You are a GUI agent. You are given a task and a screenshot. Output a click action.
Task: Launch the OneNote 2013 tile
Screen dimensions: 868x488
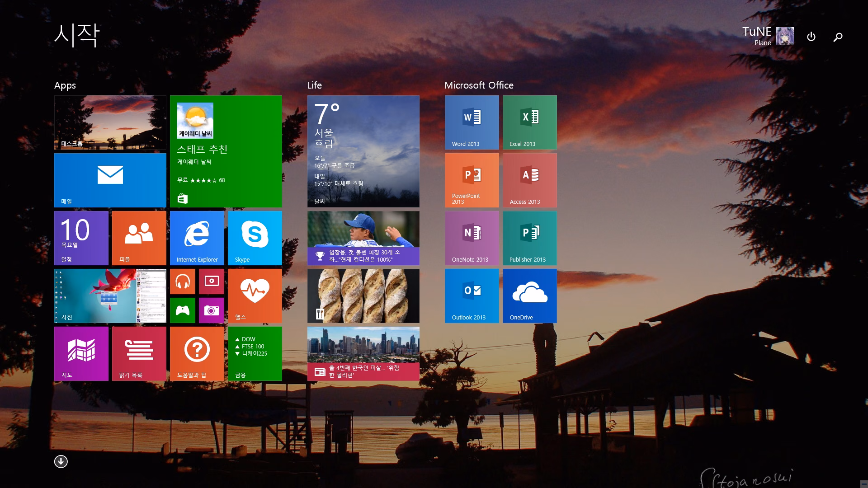tap(472, 238)
